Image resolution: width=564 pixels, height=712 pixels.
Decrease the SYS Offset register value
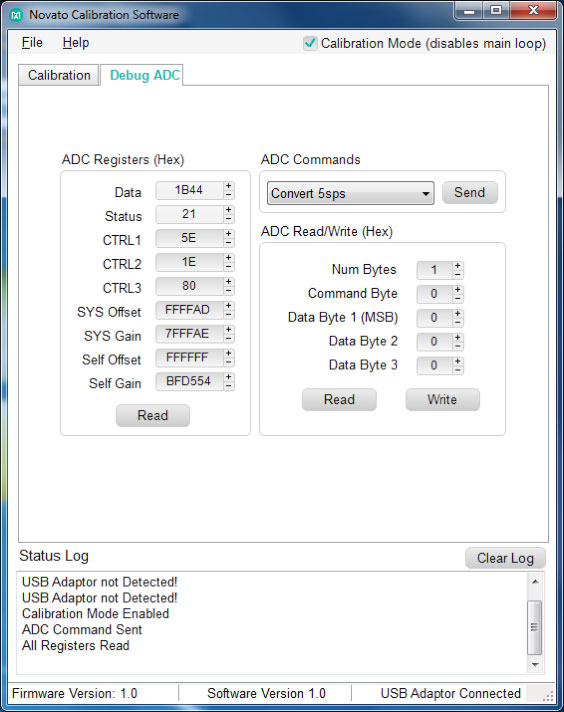pyautogui.click(x=228, y=315)
